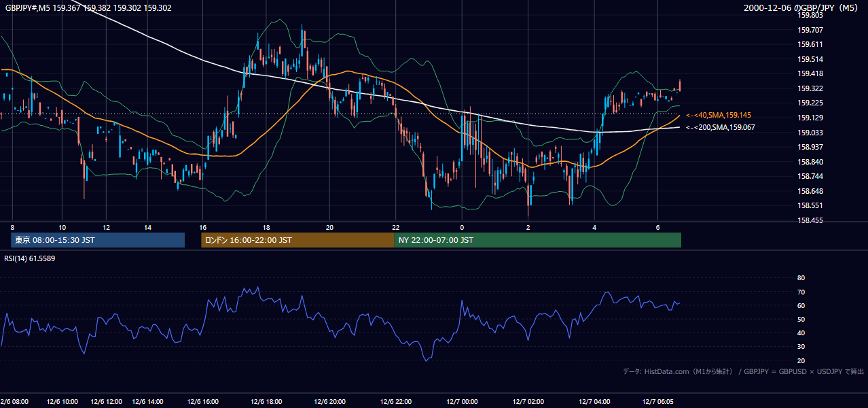Click hour label 16 under price chart
The image size is (868, 408).
pyautogui.click(x=203, y=227)
